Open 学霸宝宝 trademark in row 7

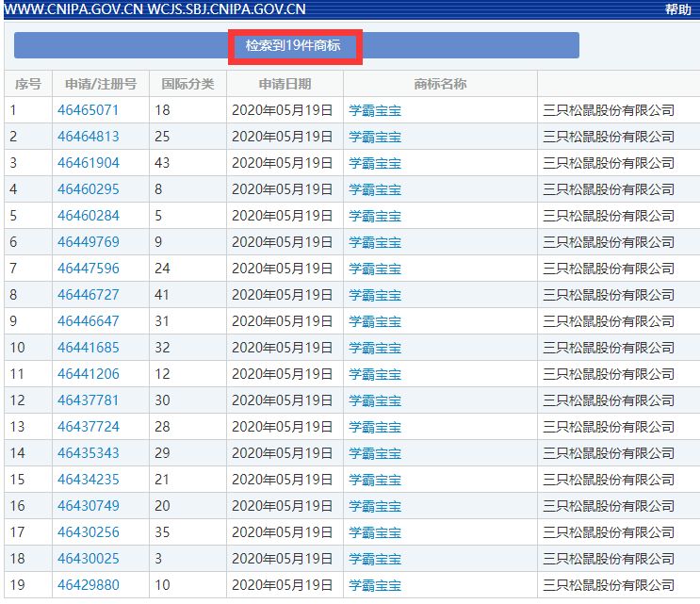coord(375,269)
